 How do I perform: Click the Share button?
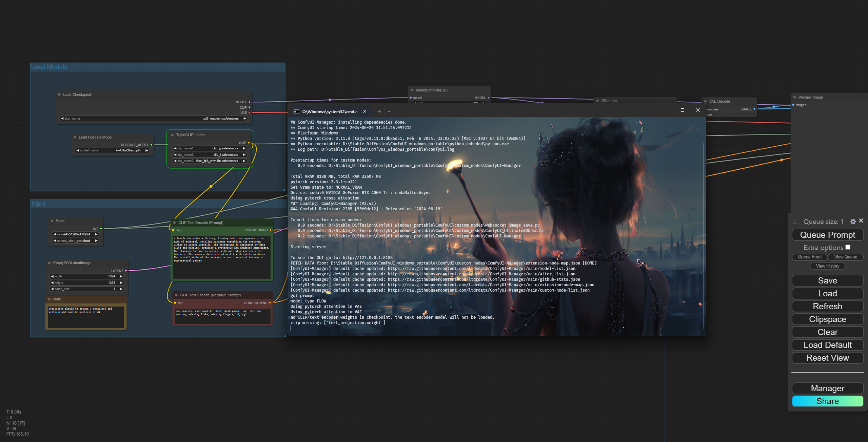click(x=827, y=401)
